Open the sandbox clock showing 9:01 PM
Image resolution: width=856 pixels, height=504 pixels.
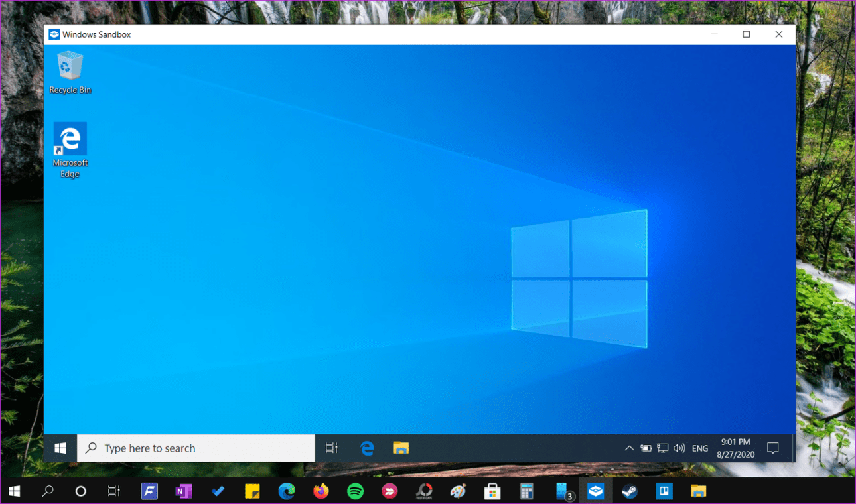(x=735, y=448)
